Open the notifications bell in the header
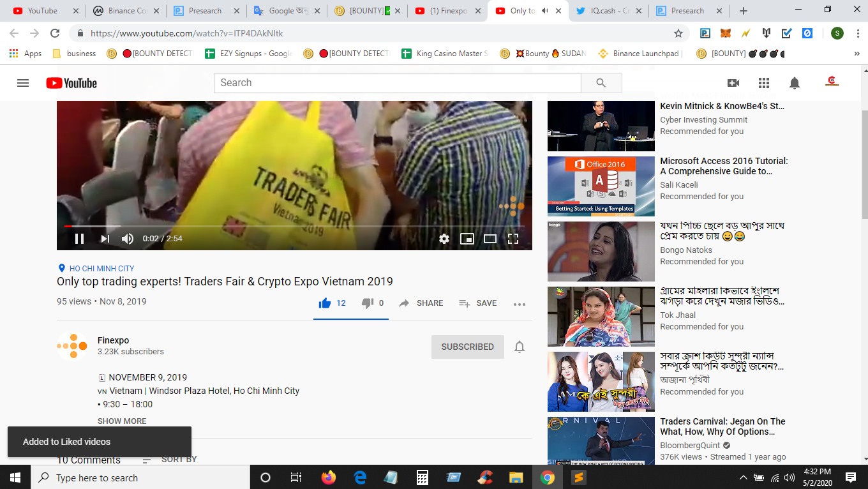The image size is (868, 489). coord(795,83)
